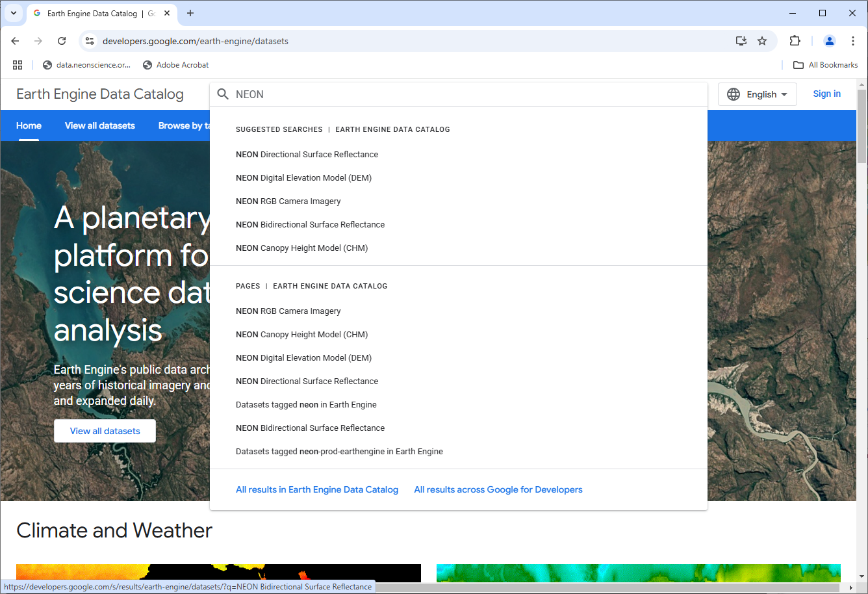868x594 pixels.
Task: Choose suggested search NEON Directional Surface Reflectance
Action: pos(307,155)
